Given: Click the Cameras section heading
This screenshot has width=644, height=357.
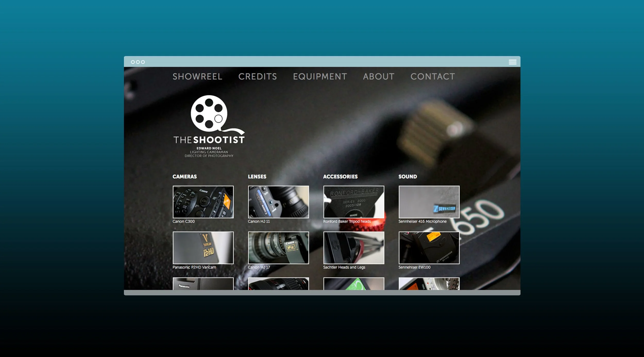Looking at the screenshot, I should point(184,176).
